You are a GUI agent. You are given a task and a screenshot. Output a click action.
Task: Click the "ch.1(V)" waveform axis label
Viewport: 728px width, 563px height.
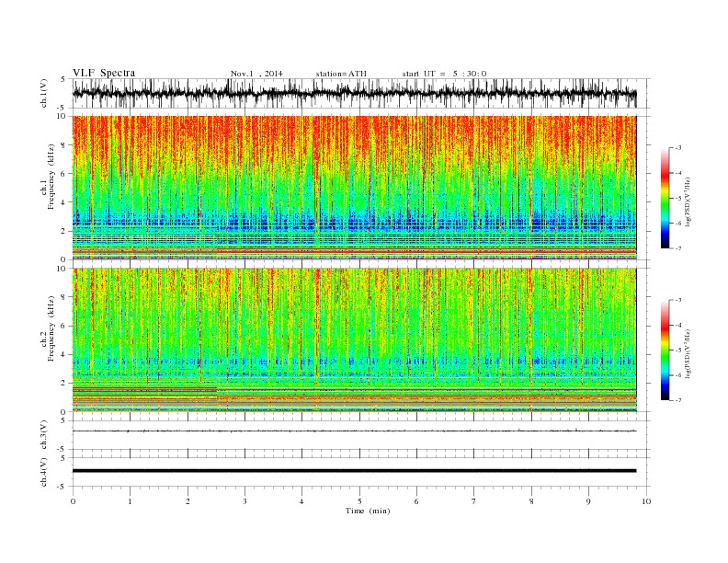click(44, 93)
